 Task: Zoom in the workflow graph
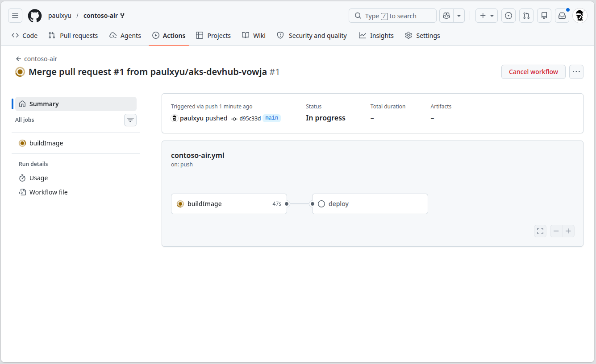tap(568, 231)
